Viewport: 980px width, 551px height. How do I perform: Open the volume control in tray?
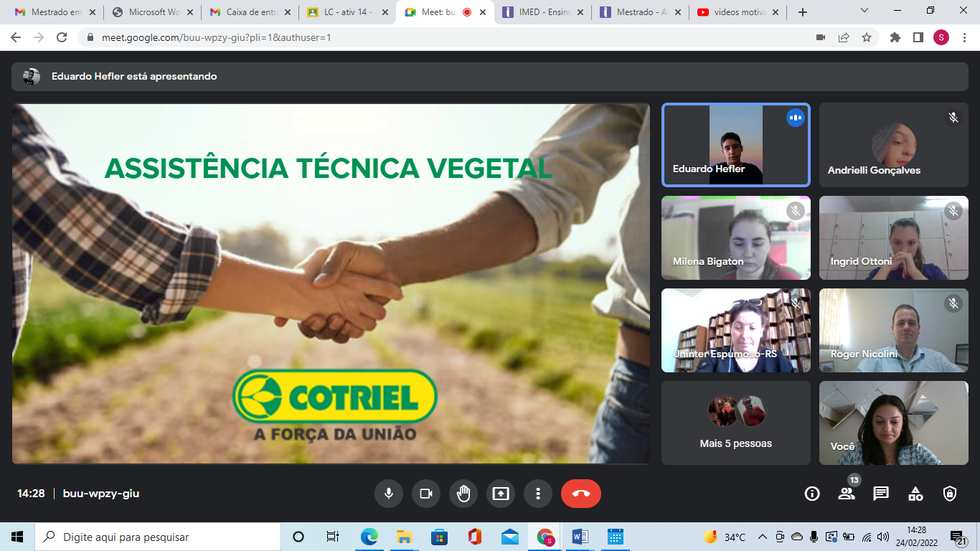click(884, 537)
